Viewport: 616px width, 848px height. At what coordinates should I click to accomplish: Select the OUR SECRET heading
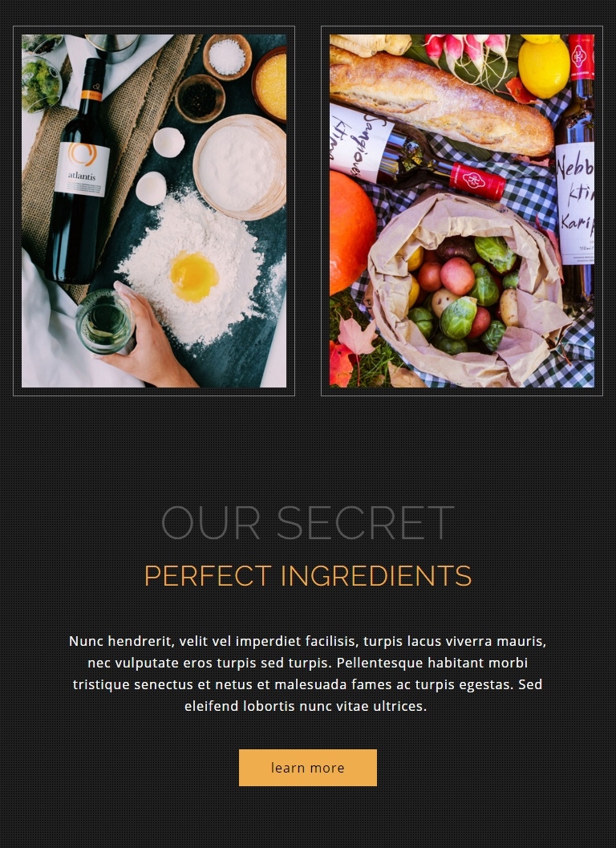point(308,523)
